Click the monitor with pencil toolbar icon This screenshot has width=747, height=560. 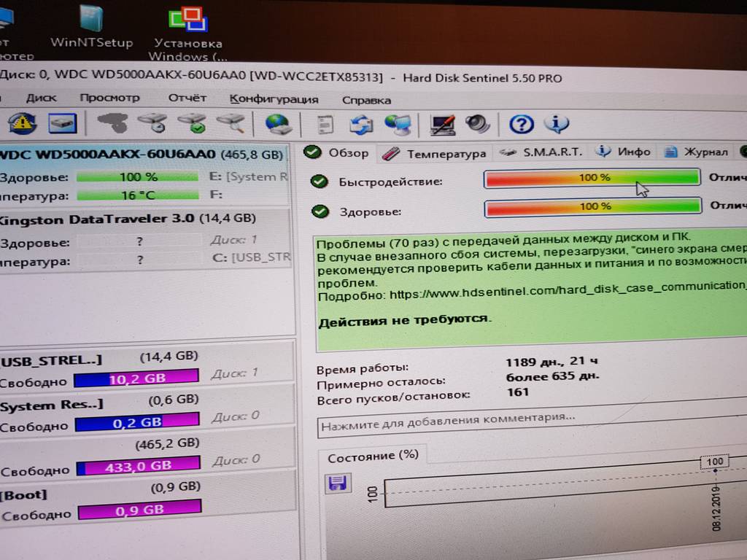[x=442, y=125]
